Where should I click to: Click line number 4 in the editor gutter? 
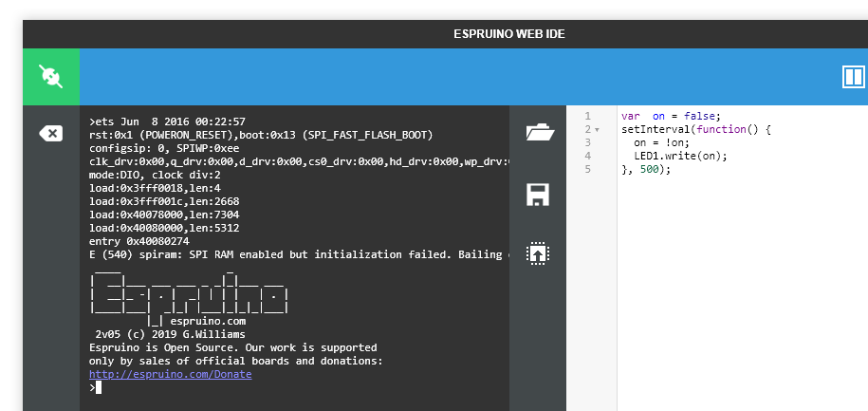pos(588,156)
